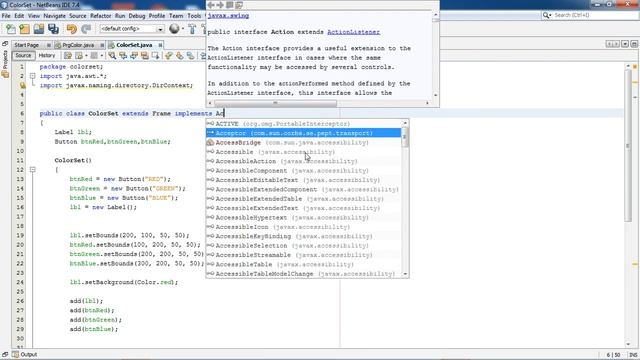Focus the Search (Ctrl+I) field

590,15
